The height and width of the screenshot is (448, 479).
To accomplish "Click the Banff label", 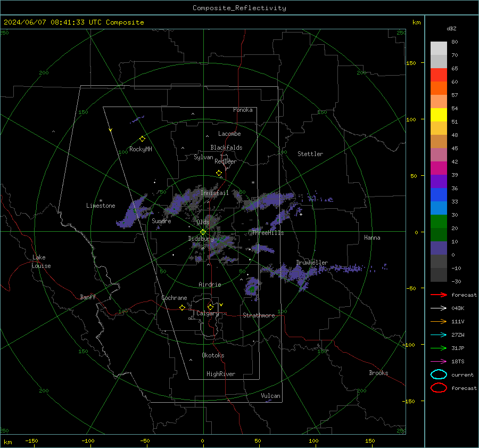I will click(88, 297).
